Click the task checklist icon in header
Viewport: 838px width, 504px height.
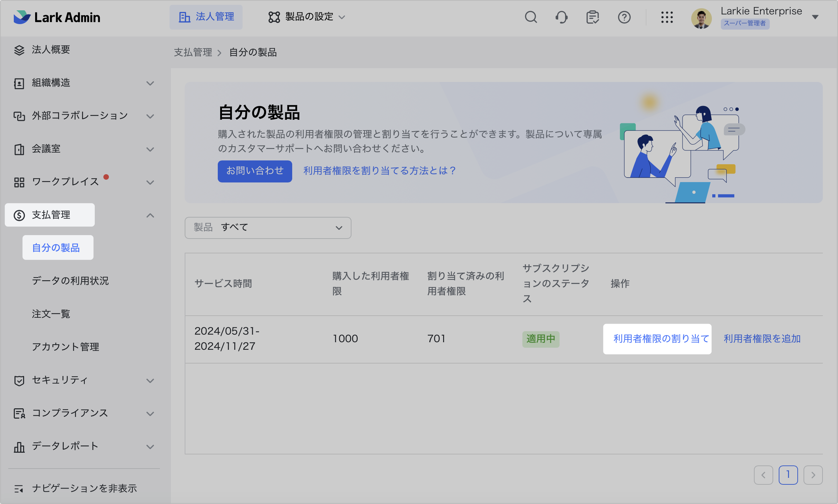tap(593, 17)
